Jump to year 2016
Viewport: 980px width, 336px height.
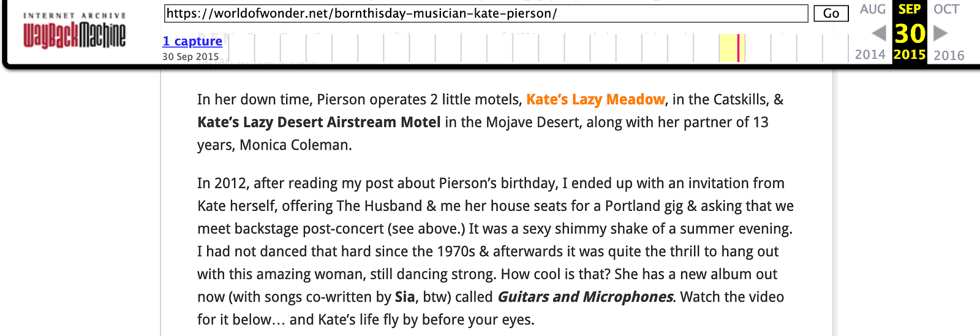949,55
